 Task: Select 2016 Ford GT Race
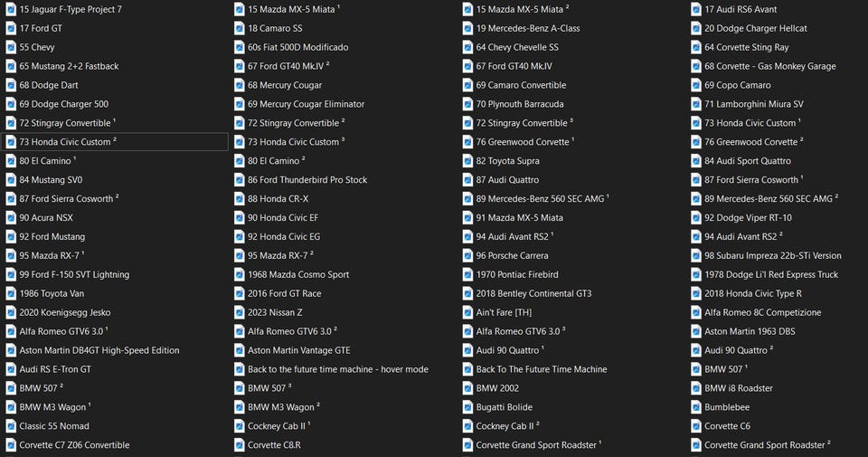click(285, 293)
